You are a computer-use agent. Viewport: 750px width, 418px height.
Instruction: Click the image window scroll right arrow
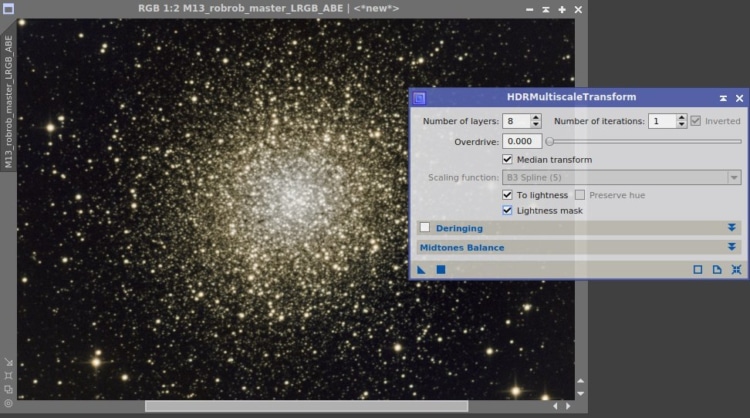pos(568,406)
